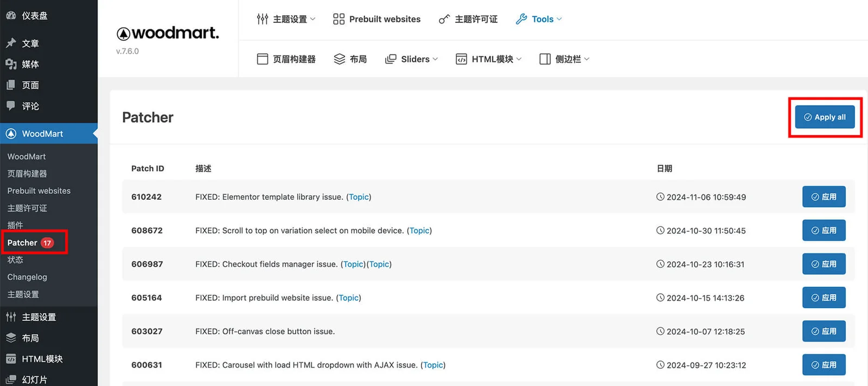The width and height of the screenshot is (868, 386).
Task: Open 媒体 media library icon
Action: click(11, 64)
